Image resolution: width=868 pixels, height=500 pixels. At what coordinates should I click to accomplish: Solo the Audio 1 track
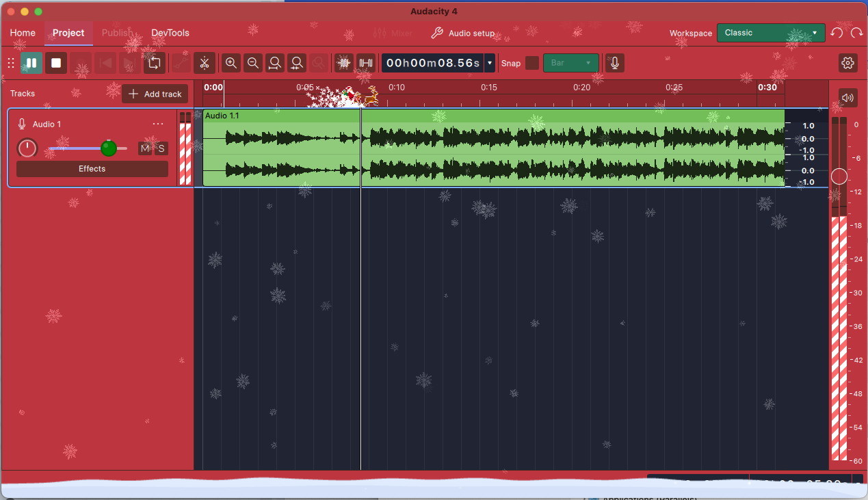point(161,148)
